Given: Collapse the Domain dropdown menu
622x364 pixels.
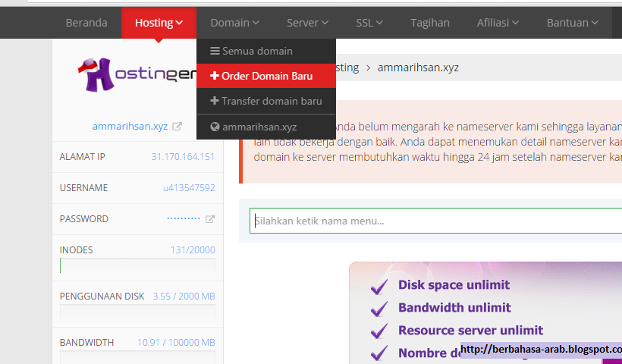Looking at the screenshot, I should (234, 23).
